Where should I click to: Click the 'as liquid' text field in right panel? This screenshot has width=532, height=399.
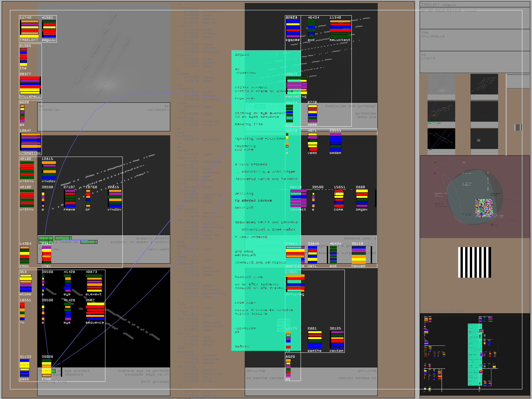475,62
